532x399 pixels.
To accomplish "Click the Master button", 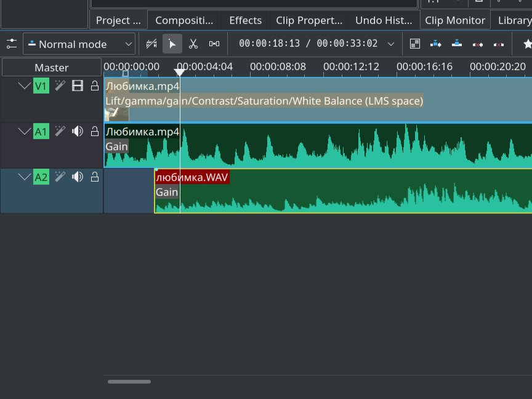I will [52, 68].
